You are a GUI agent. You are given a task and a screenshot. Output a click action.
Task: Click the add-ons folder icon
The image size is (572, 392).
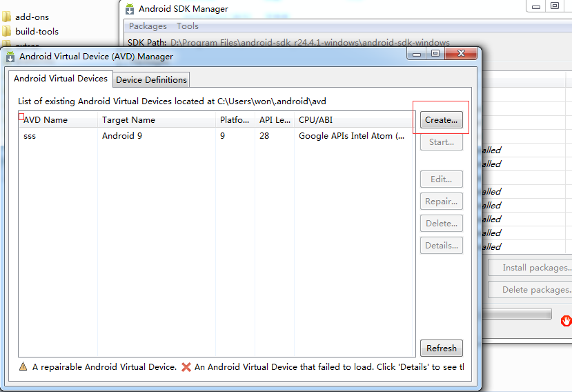pyautogui.click(x=7, y=17)
